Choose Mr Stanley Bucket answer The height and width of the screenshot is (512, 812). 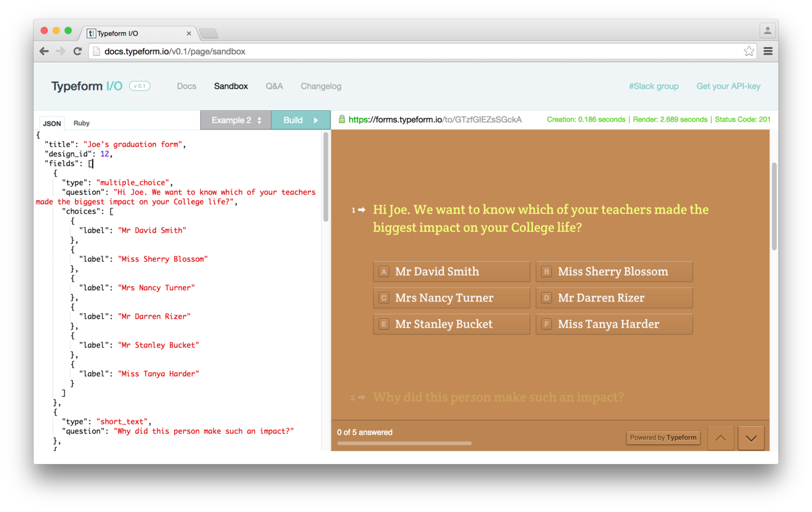point(452,324)
